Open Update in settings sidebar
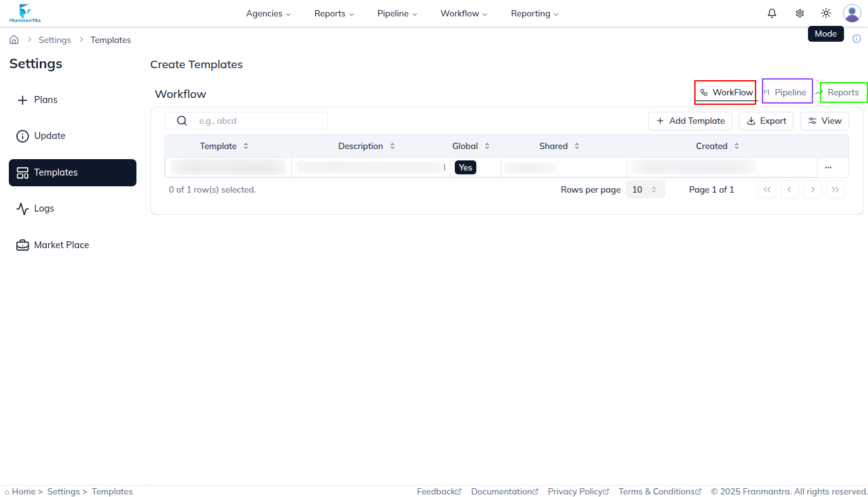Image resolution: width=868 pixels, height=497 pixels. [x=73, y=136]
